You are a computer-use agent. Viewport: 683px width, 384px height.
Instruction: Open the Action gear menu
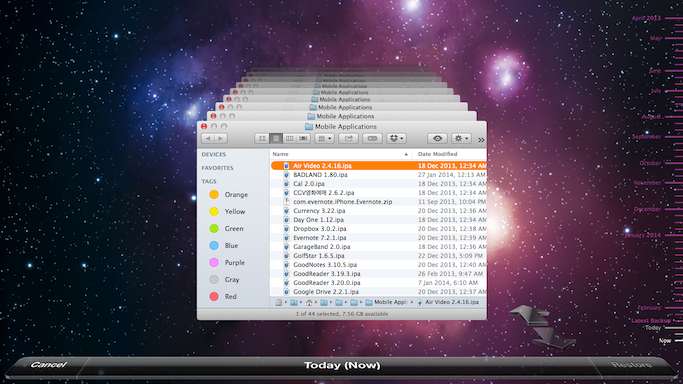click(x=461, y=138)
